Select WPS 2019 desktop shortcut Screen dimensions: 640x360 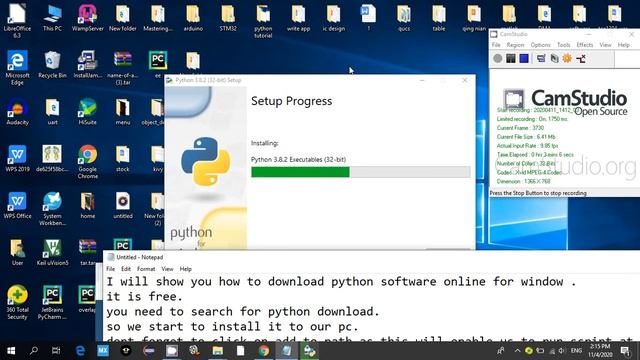pyautogui.click(x=17, y=158)
